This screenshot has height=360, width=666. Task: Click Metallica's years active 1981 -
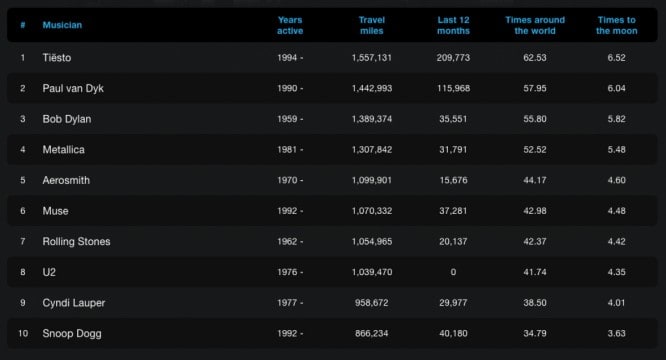click(290, 149)
